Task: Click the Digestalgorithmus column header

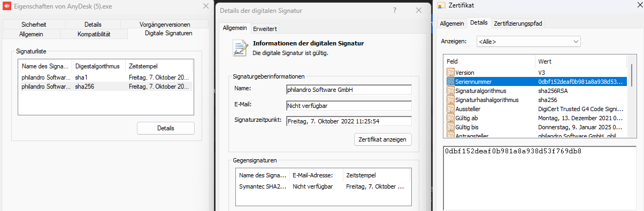Action: pyautogui.click(x=98, y=66)
